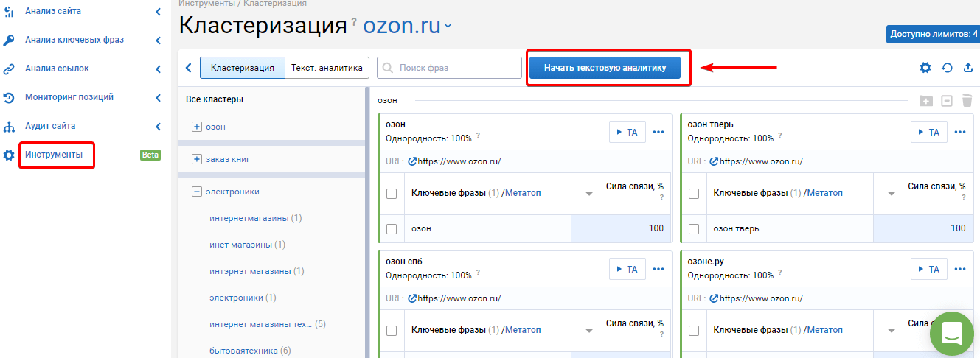The width and height of the screenshot is (980, 358).
Task: Select интернетмагазины (1) in cluster tree
Action: pyautogui.click(x=256, y=218)
